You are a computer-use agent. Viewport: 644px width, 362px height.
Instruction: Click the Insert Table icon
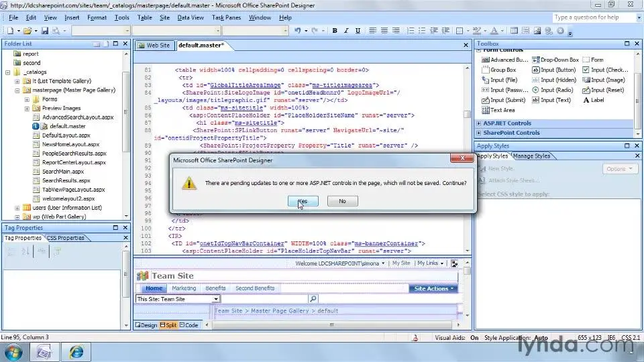[514, 31]
